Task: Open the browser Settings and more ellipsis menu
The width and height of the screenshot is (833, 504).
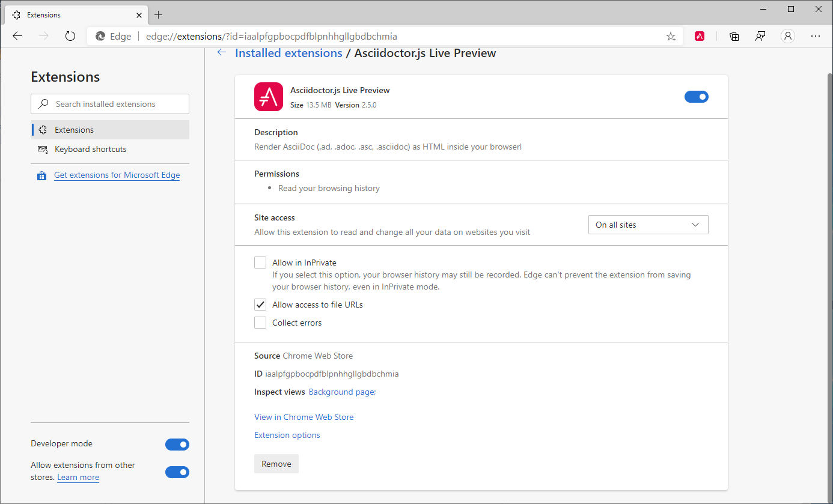Action: pyautogui.click(x=816, y=36)
